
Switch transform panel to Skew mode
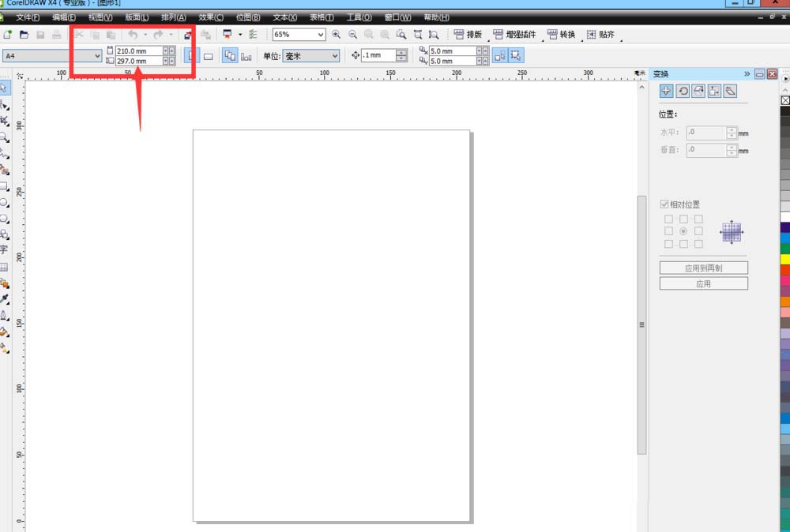pyautogui.click(x=730, y=91)
